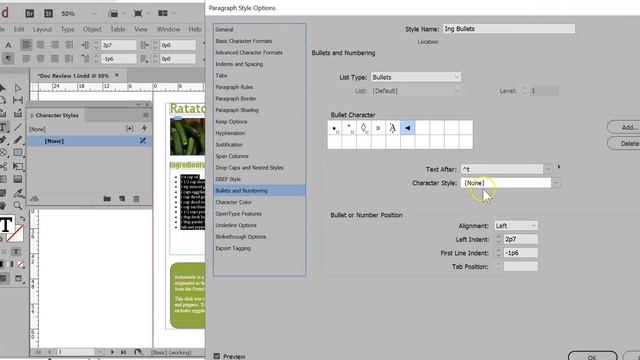Switch to Doc Review 1.indd document tab
Screen dimensions: 640x360
73,76
